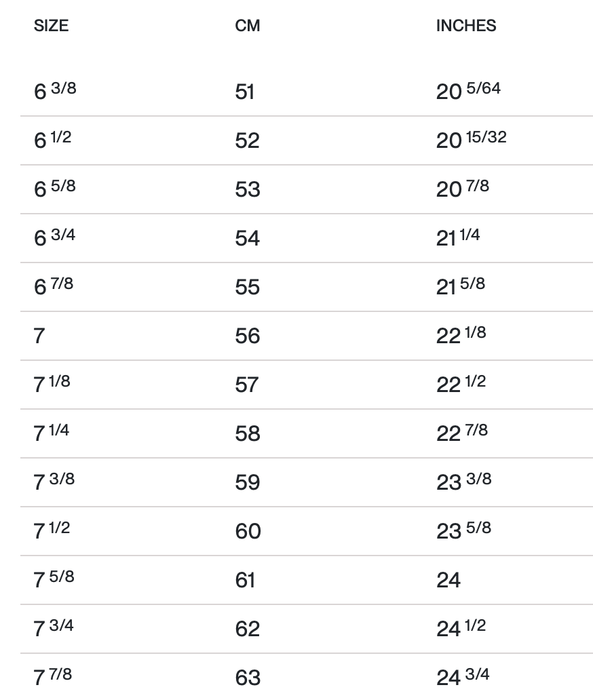Click the 23 5/8 inches value

tap(463, 530)
